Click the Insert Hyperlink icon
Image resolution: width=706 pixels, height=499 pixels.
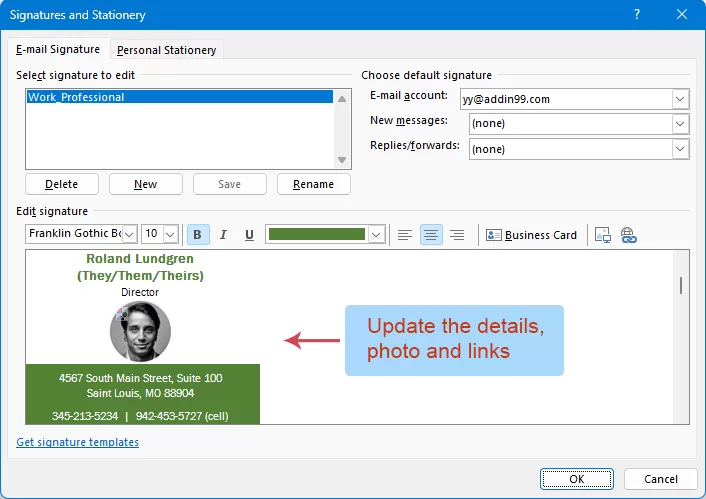point(629,235)
